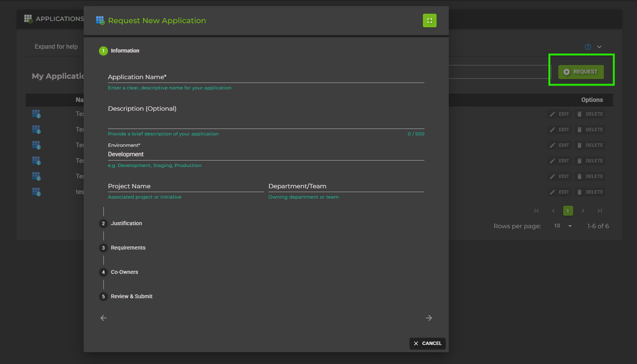Click the APPLICATIONS grid icon in header
This screenshot has height=364, width=637.
[28, 18]
